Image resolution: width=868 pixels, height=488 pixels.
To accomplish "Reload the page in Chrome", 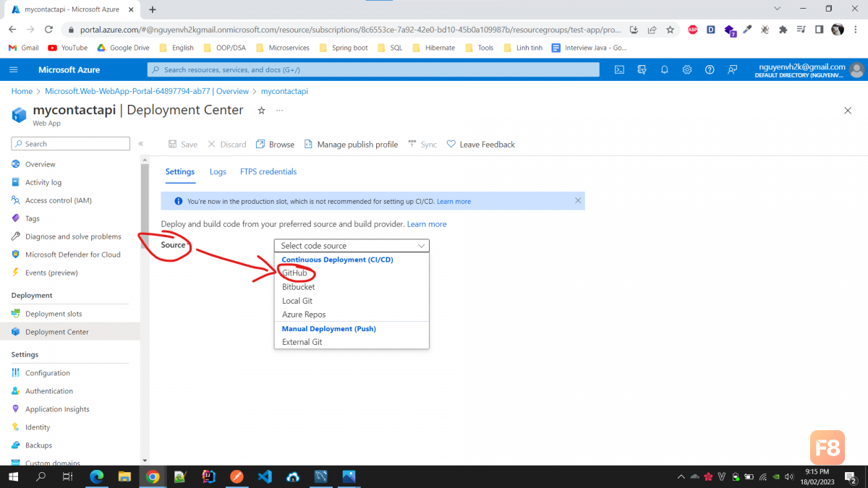I will (48, 30).
